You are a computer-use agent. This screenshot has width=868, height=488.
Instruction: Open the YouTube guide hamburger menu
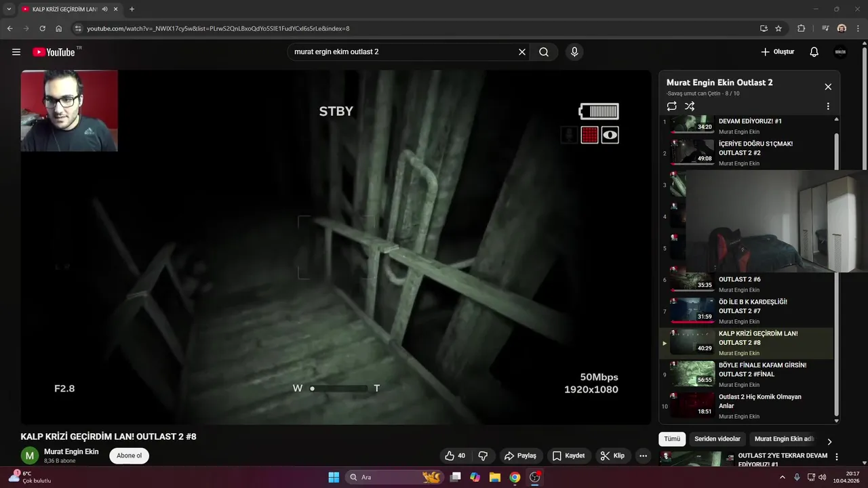16,52
